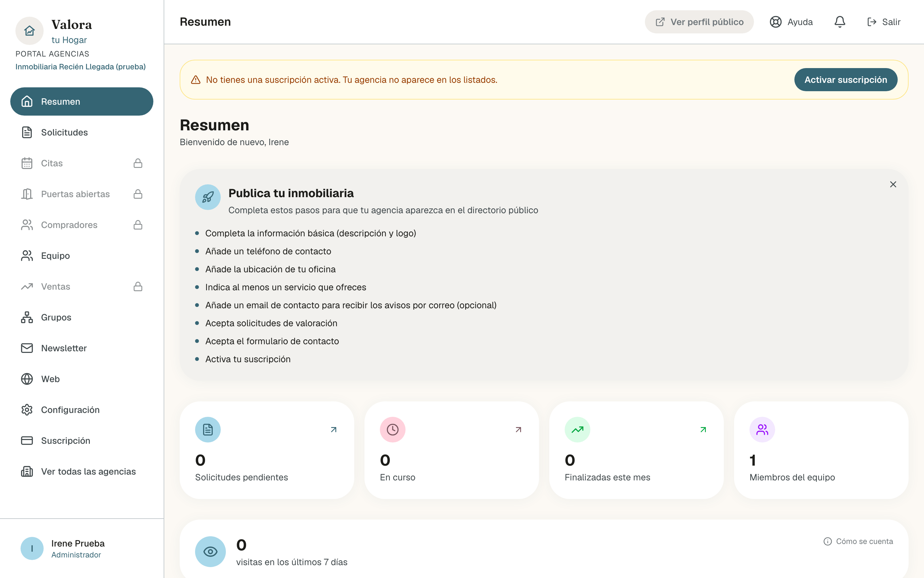
Task: Open Ayuda help link
Action: pyautogui.click(x=791, y=22)
